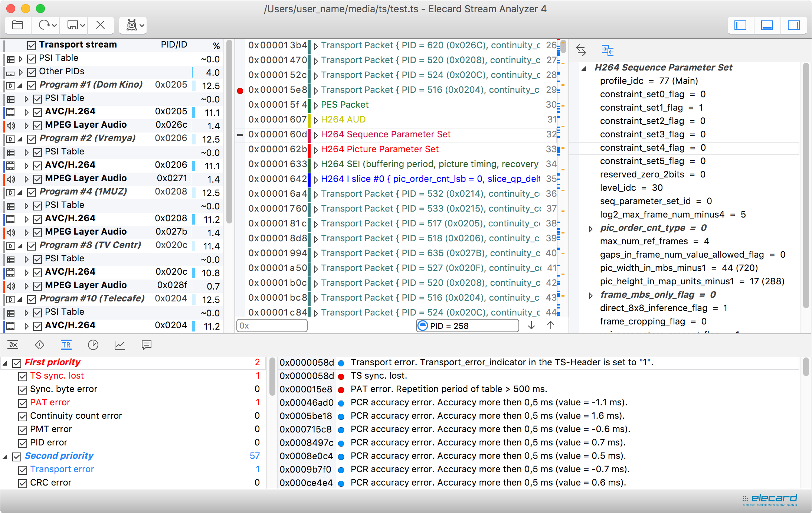The width and height of the screenshot is (812, 513).
Task: Toggle Program #1 (Dom Kino) checkbox
Action: 32,86
